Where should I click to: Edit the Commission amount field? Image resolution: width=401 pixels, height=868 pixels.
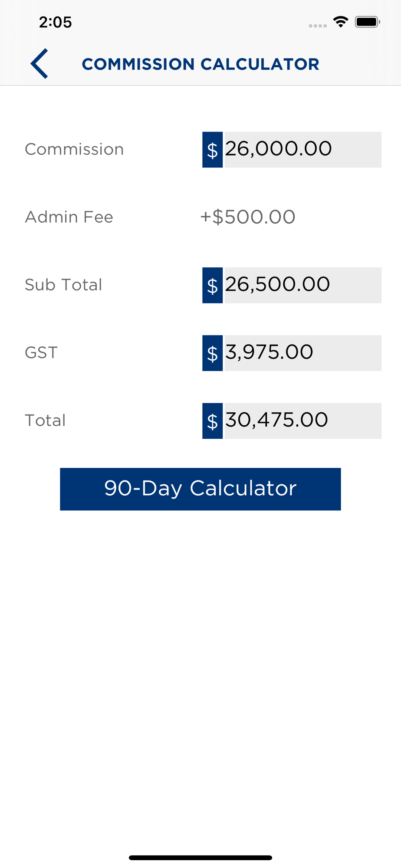pos(302,150)
